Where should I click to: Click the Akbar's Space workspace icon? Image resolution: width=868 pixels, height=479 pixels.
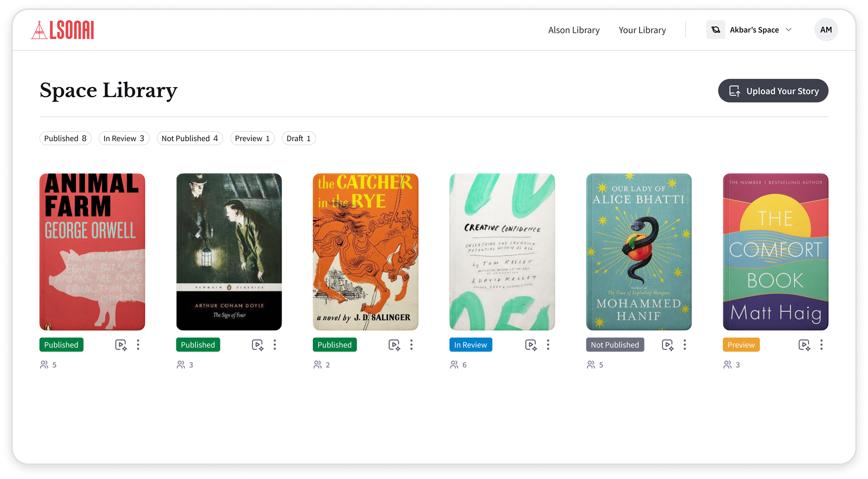coord(715,30)
